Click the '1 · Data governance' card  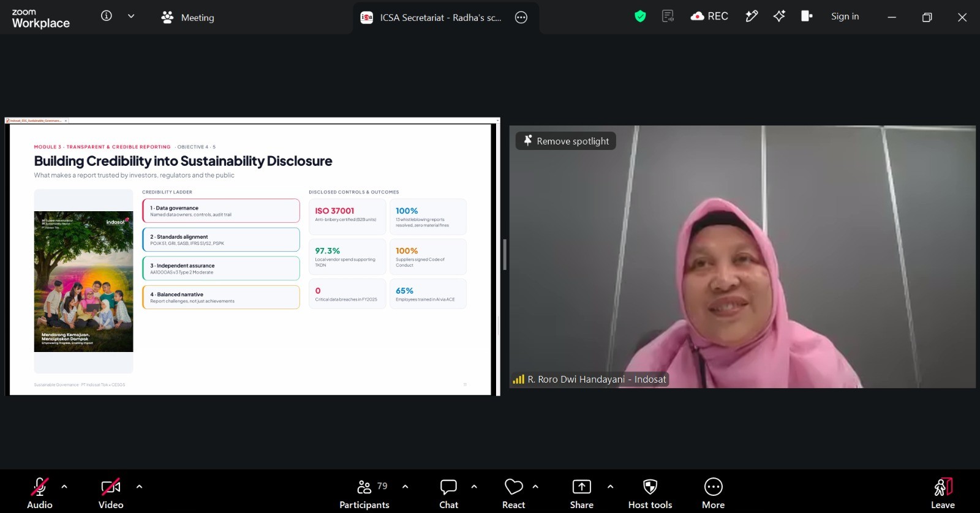221,211
